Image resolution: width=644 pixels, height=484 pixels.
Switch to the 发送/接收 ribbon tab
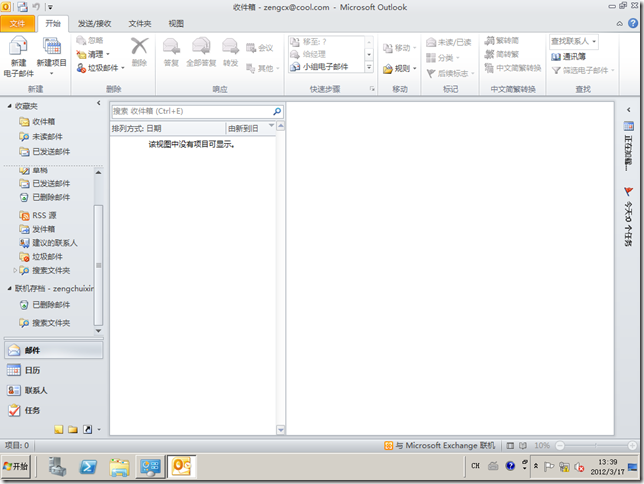[95, 22]
